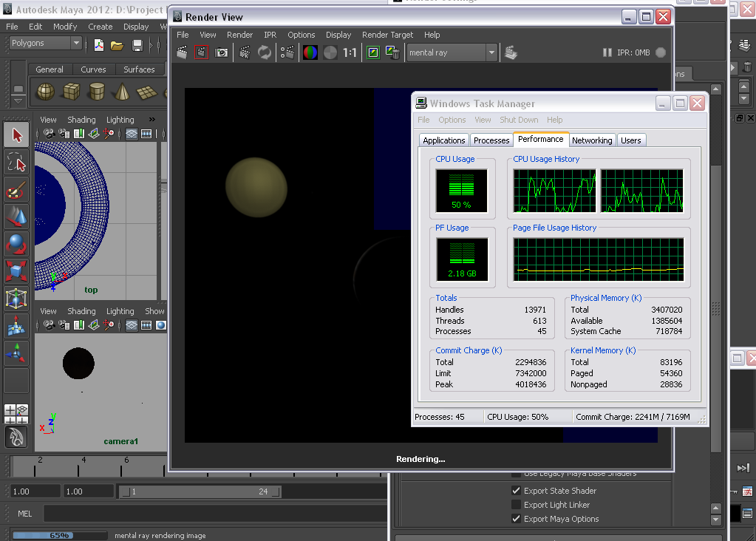
Task: Expand hidden panel menus with the double chevron
Action: (x=152, y=120)
